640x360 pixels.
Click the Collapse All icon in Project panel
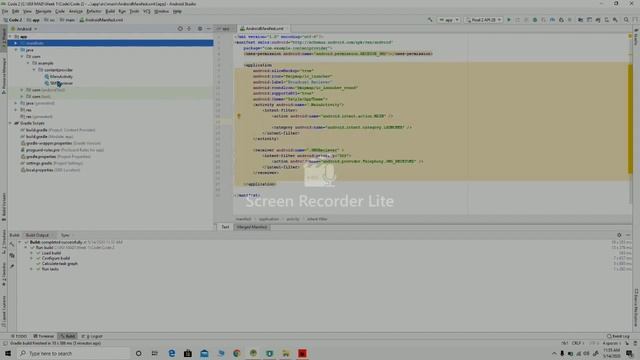pos(189,29)
